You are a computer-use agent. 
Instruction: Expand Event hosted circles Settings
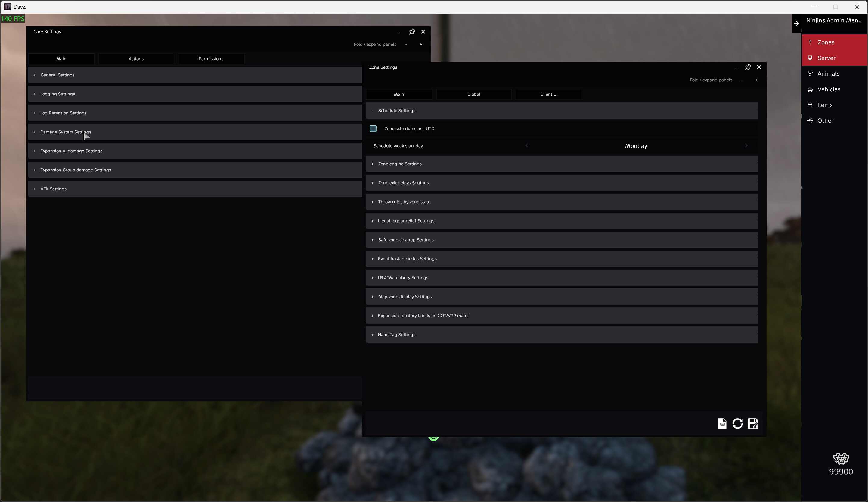pos(562,259)
